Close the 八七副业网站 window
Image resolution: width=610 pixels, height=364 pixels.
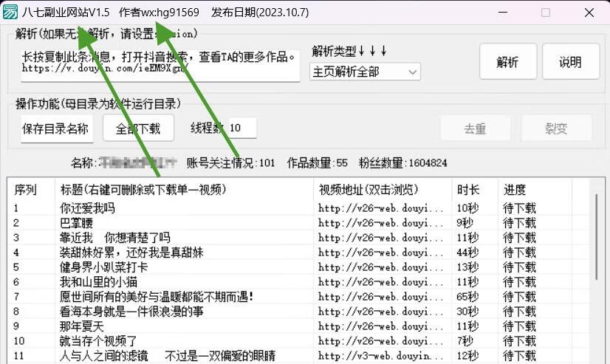click(x=589, y=13)
